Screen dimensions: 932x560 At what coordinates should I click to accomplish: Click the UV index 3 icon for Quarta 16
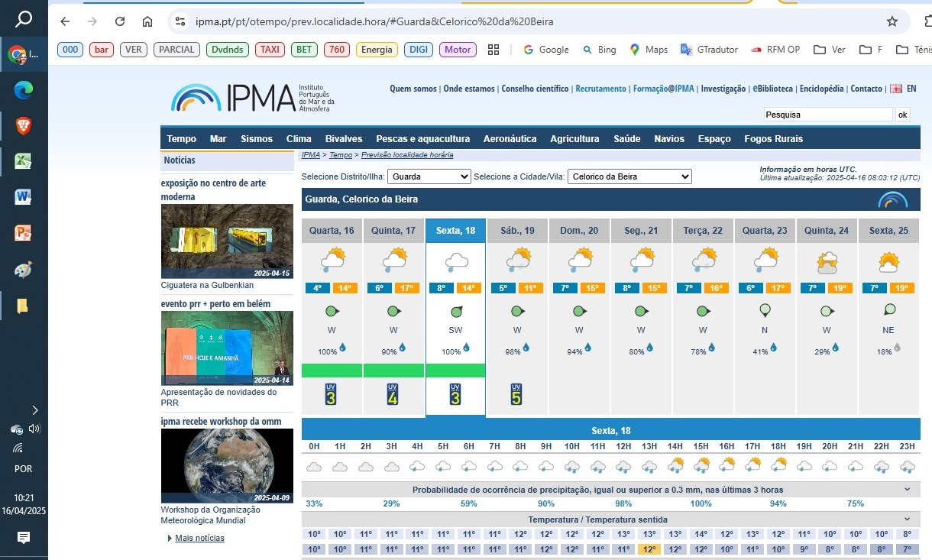pyautogui.click(x=331, y=393)
